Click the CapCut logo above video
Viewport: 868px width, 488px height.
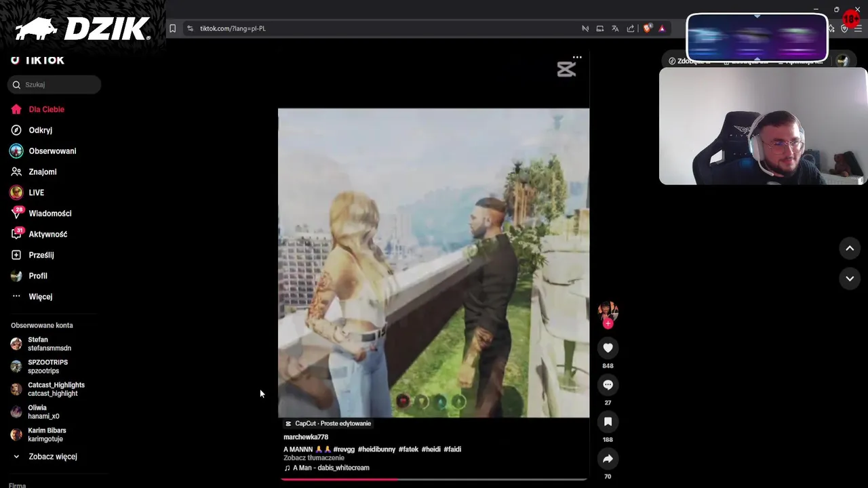pyautogui.click(x=566, y=69)
